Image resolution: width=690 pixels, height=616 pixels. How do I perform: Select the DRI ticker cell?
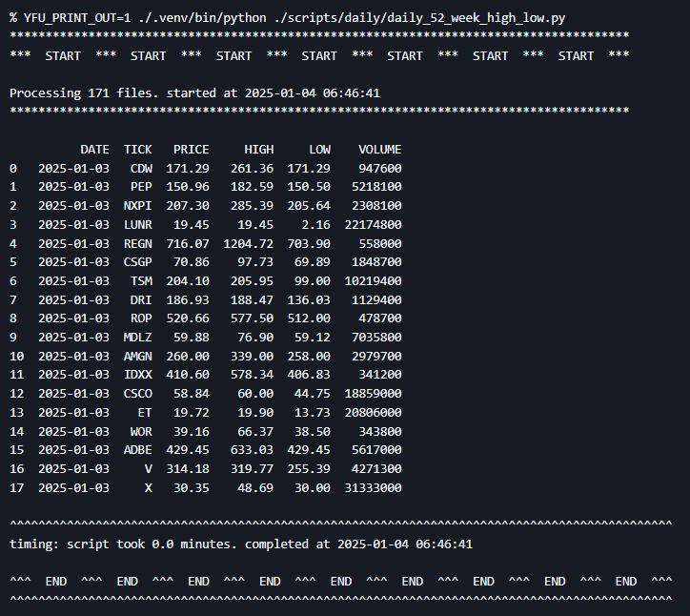point(141,299)
